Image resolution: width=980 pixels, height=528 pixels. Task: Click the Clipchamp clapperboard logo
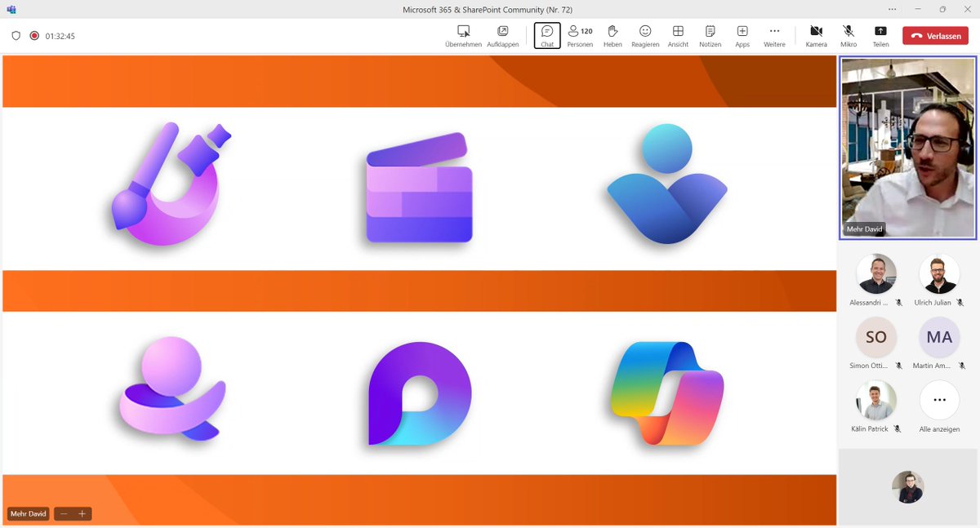(419, 188)
